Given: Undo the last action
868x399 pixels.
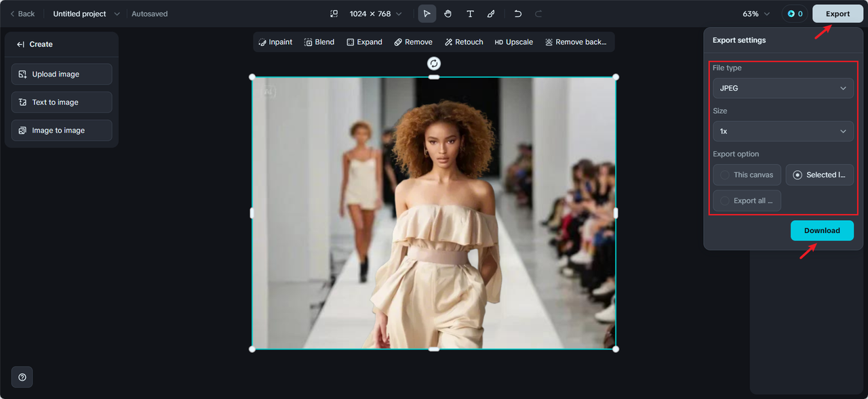Looking at the screenshot, I should [x=518, y=14].
